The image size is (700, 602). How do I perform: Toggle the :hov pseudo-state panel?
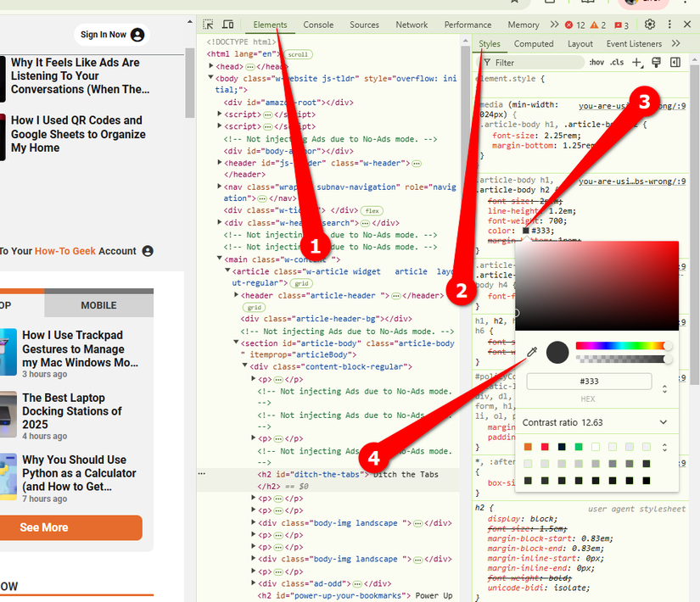[596, 62]
